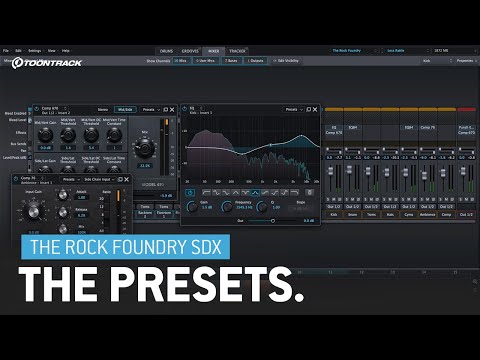Click the EQ Frequency value field
The width and height of the screenshot is (480, 360).
pyautogui.click(x=244, y=207)
